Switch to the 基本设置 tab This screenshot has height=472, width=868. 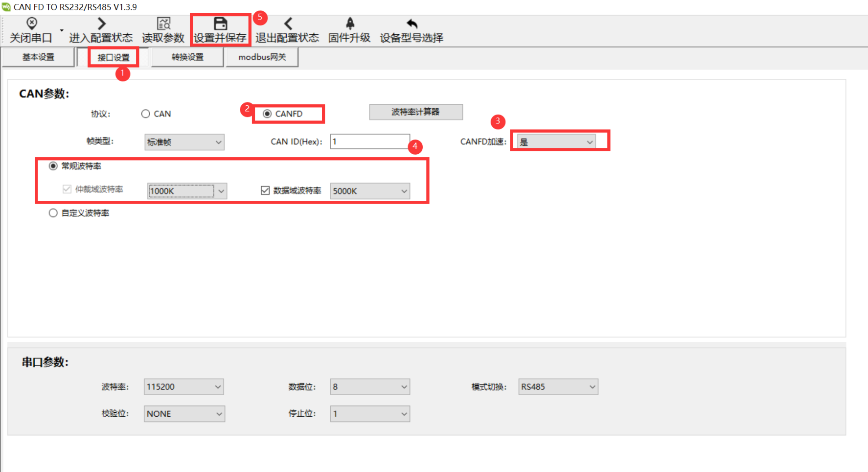[x=38, y=57]
